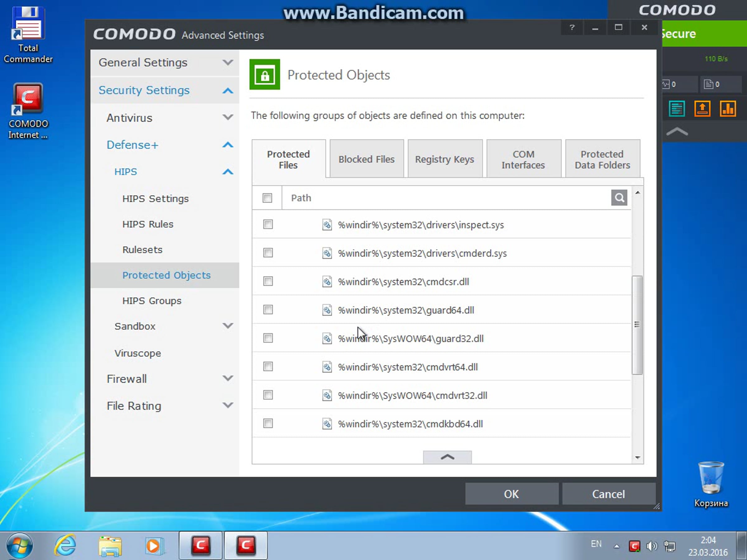Check the cmdvrt32.dll row checkbox
This screenshot has width=747, height=560.
(x=268, y=395)
